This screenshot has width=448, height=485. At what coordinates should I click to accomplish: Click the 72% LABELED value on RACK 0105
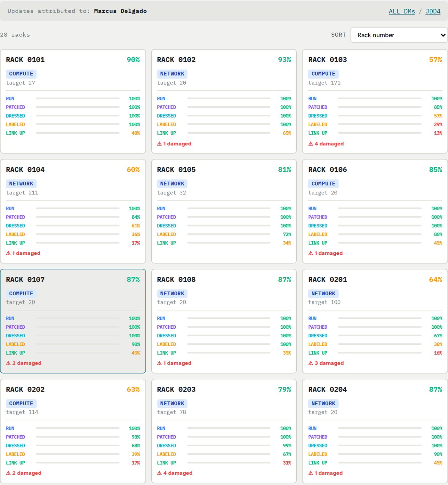pyautogui.click(x=287, y=234)
